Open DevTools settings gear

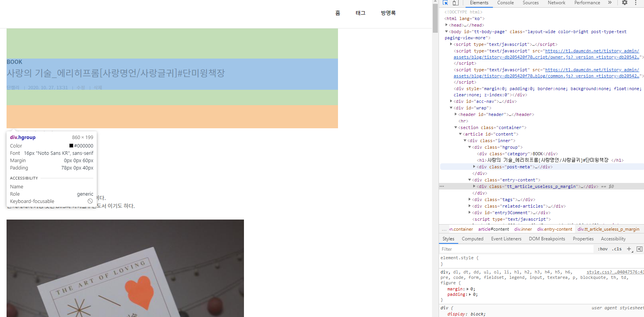tap(625, 3)
